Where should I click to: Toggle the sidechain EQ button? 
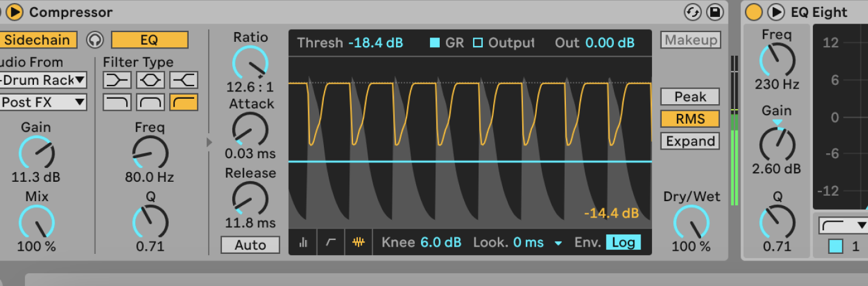(x=150, y=40)
